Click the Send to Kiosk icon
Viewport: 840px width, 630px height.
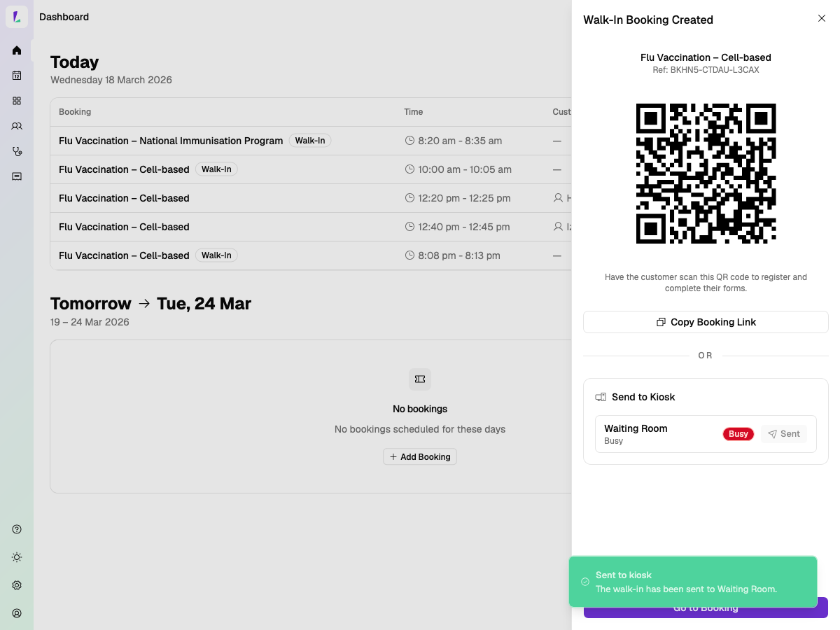(x=601, y=397)
